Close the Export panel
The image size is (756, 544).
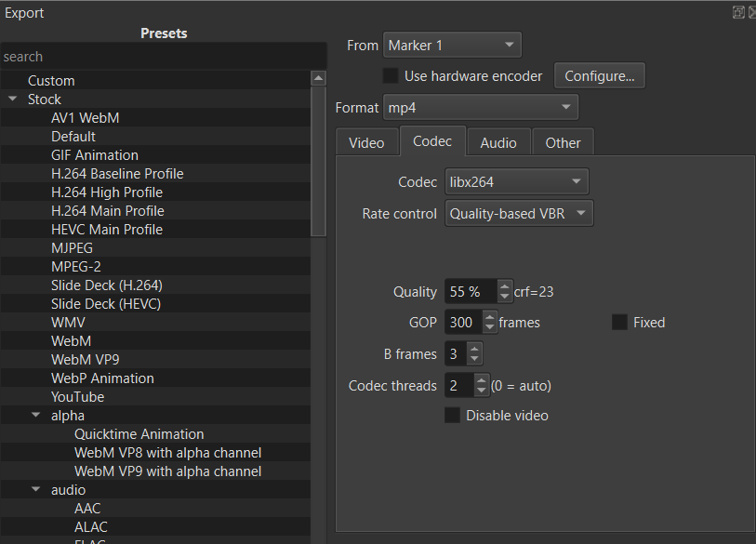click(752, 12)
